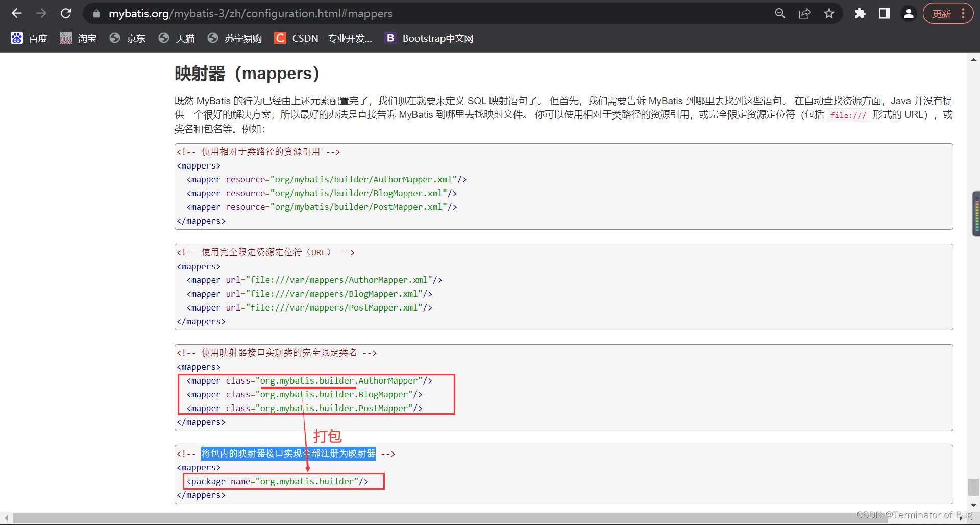Open the 苏宁易购 bookmark

235,38
